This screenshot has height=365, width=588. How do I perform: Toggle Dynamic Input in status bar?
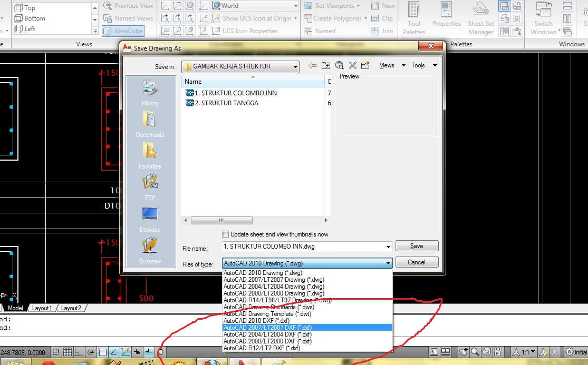point(137,352)
